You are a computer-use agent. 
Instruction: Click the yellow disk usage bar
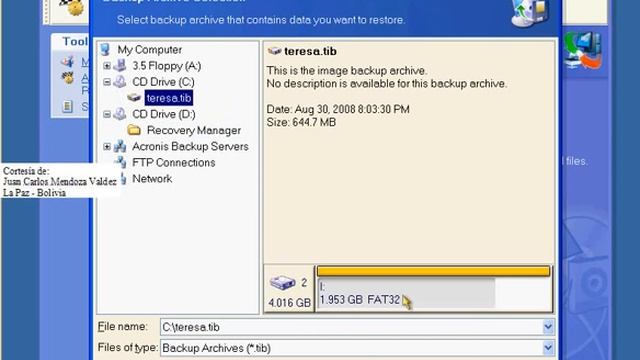point(433,271)
